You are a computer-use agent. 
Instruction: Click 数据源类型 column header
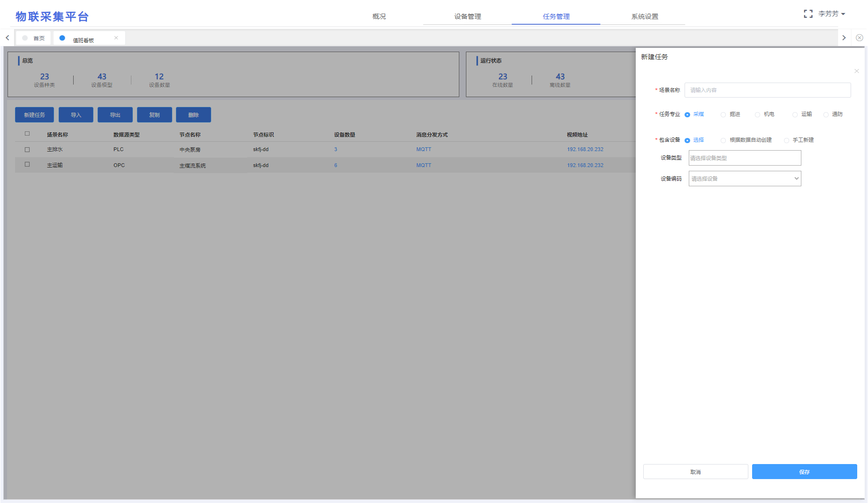click(127, 135)
